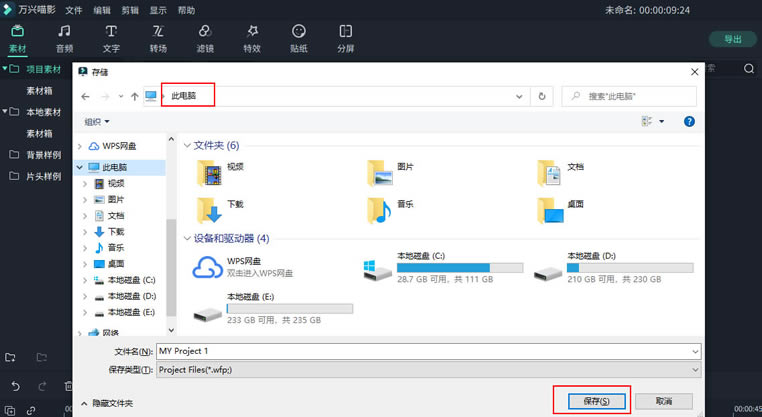Open the 特效 effects icon

tap(252, 38)
